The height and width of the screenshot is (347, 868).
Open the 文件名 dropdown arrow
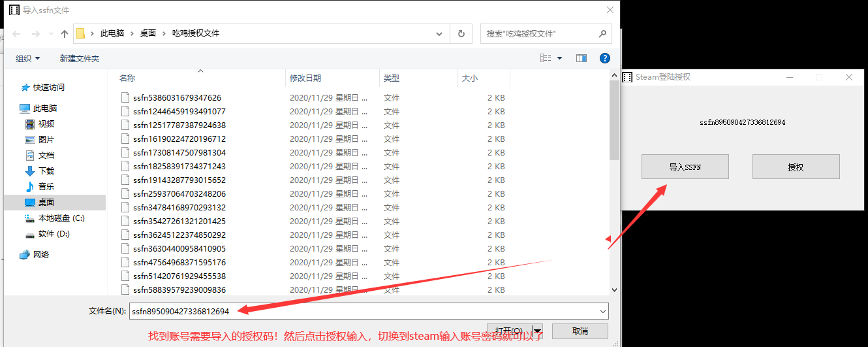(602, 311)
